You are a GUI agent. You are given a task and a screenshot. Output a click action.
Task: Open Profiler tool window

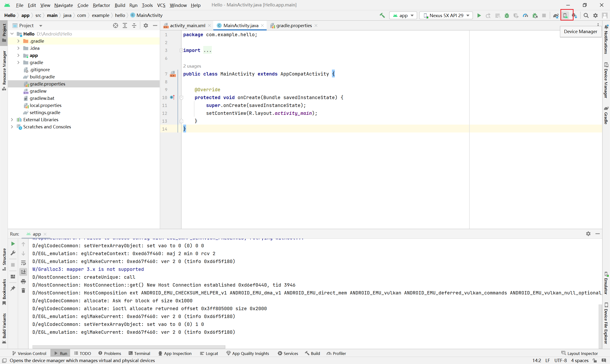(x=336, y=354)
